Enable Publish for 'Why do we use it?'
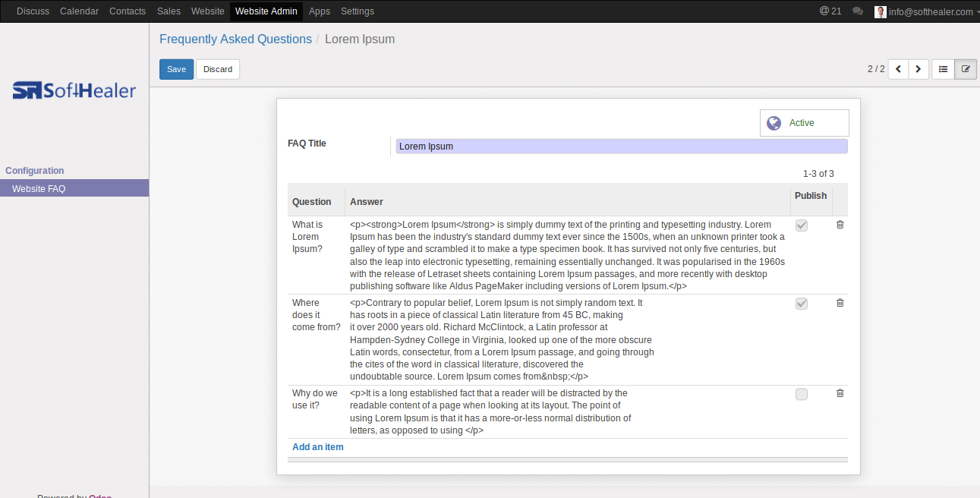Viewport: 980px width, 498px height. (802, 394)
